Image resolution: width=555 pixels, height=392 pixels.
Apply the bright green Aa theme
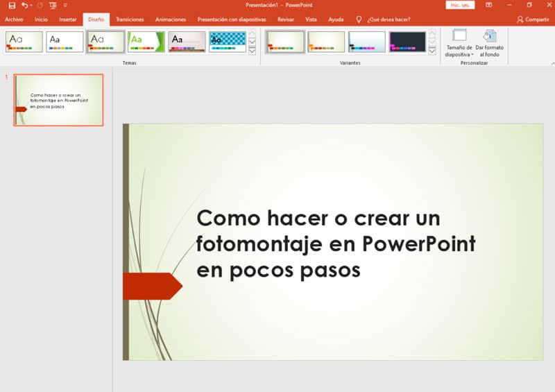(146, 42)
